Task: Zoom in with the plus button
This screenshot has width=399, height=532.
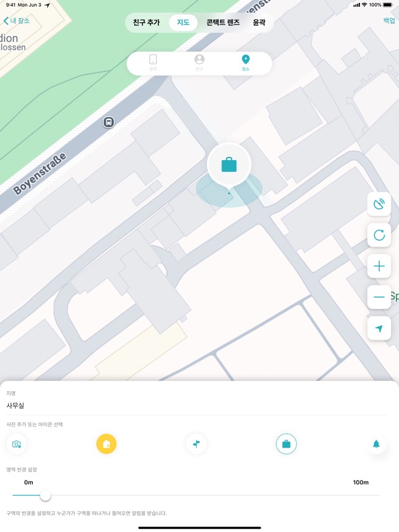Action: click(379, 266)
